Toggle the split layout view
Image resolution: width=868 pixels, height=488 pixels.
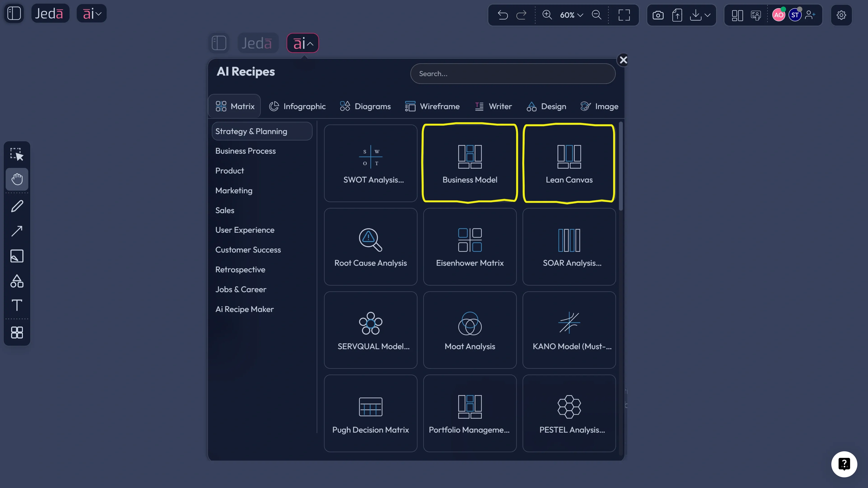click(x=737, y=15)
